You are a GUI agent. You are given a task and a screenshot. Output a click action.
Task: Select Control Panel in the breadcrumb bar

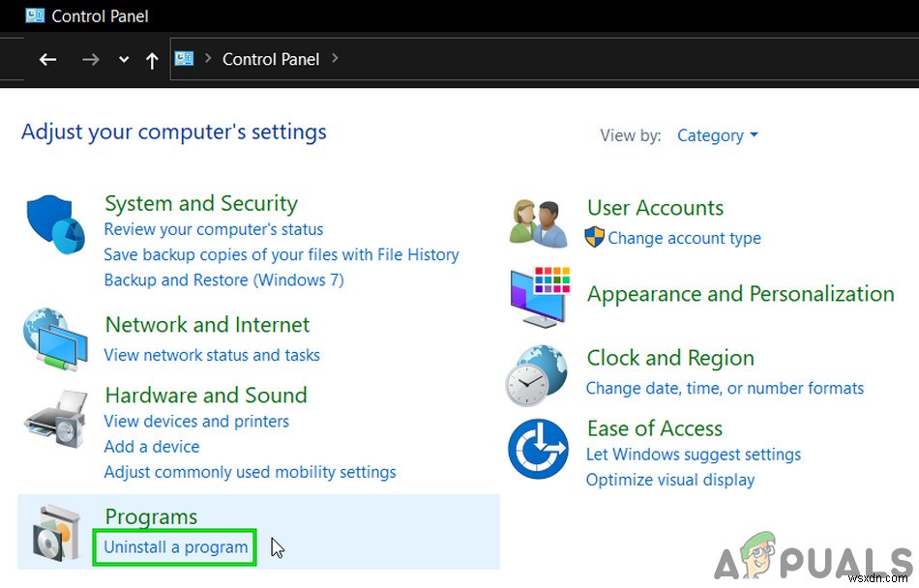coord(270,59)
